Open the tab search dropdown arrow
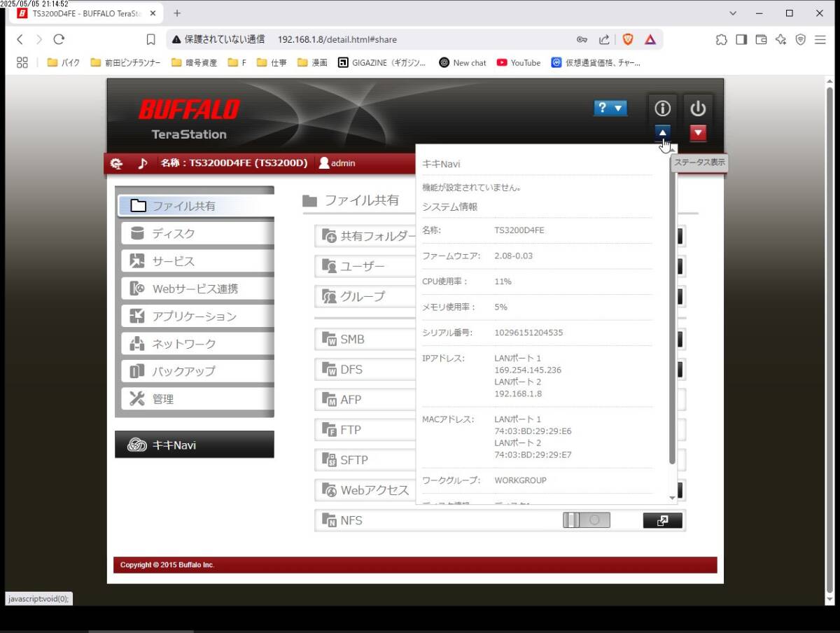 point(733,13)
